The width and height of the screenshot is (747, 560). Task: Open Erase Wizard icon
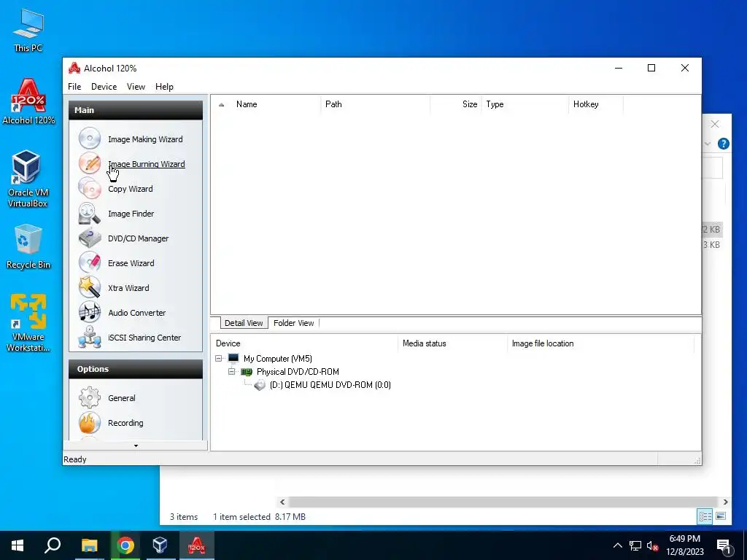pyautogui.click(x=90, y=262)
